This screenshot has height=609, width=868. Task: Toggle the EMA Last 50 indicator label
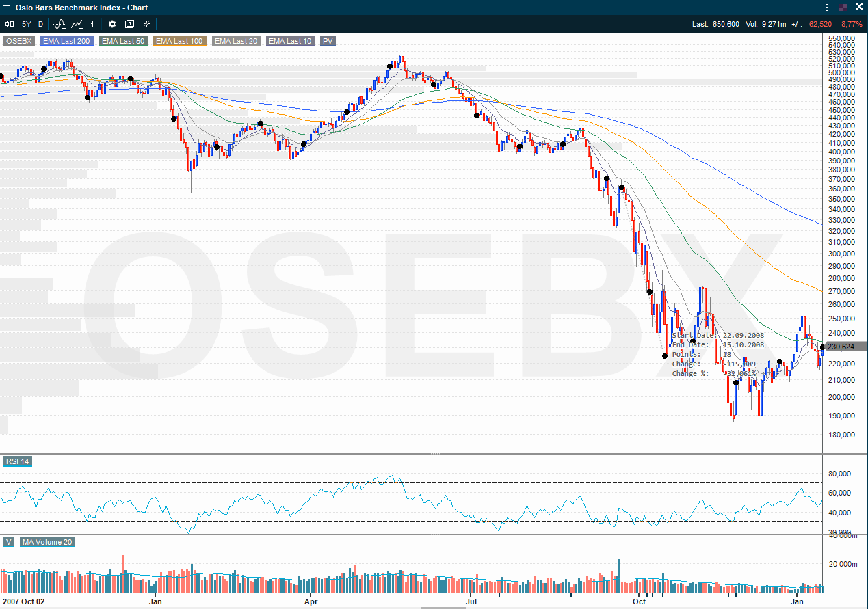[123, 41]
